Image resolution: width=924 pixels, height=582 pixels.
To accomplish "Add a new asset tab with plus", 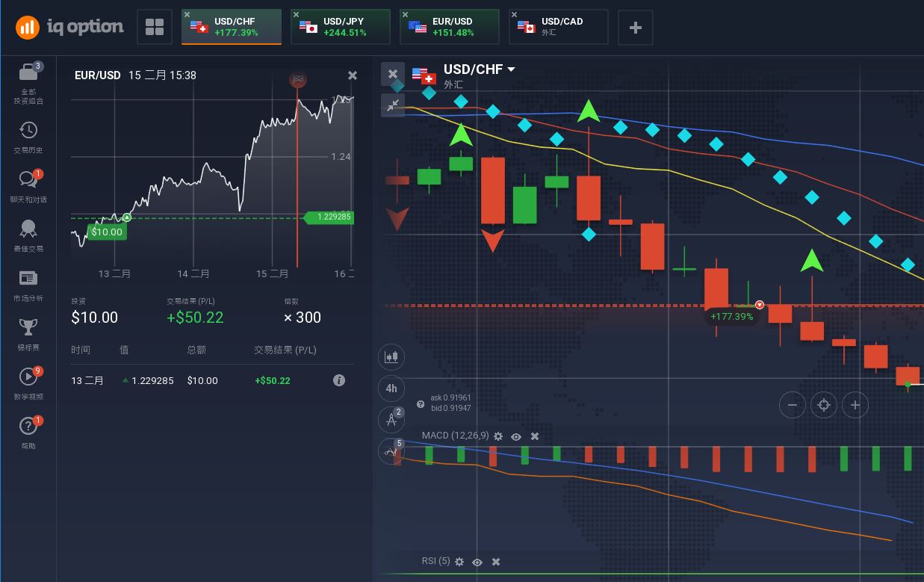I will 636,28.
